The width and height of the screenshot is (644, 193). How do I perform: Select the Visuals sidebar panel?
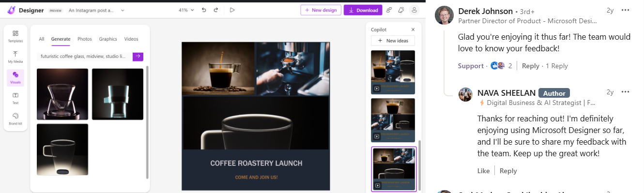(x=15, y=77)
